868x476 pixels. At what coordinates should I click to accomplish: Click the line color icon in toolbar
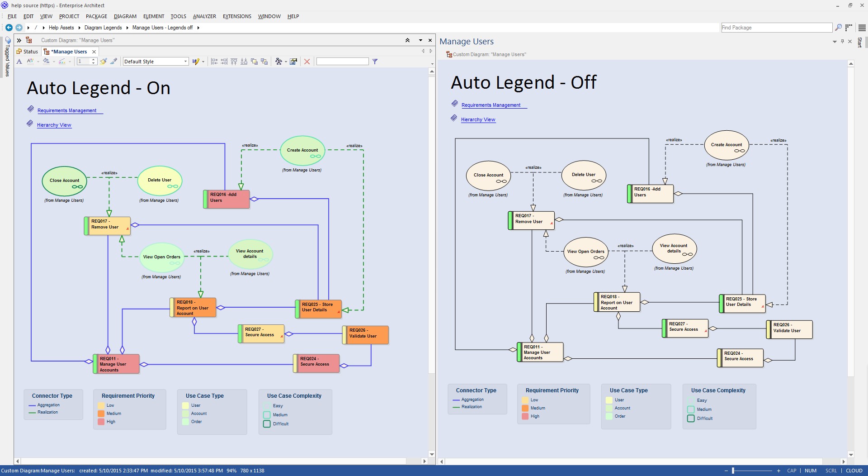pos(62,62)
